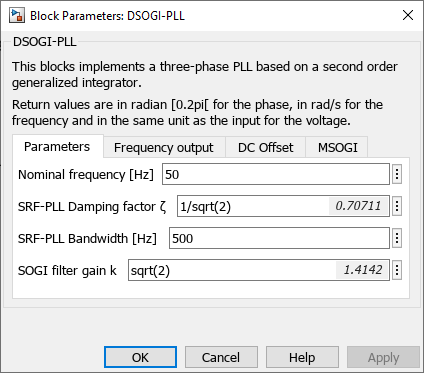The width and height of the screenshot is (424, 373).
Task: Switch to the Frequency output tab
Action: tap(164, 147)
